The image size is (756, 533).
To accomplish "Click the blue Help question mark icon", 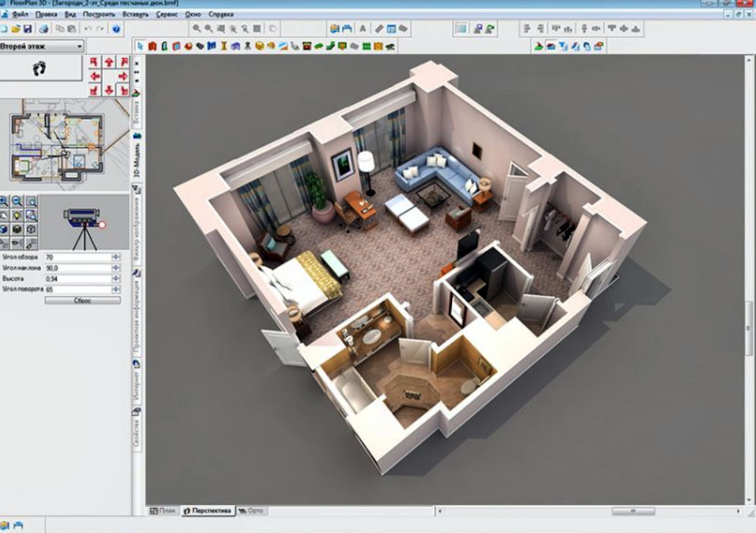I will pos(116,29).
